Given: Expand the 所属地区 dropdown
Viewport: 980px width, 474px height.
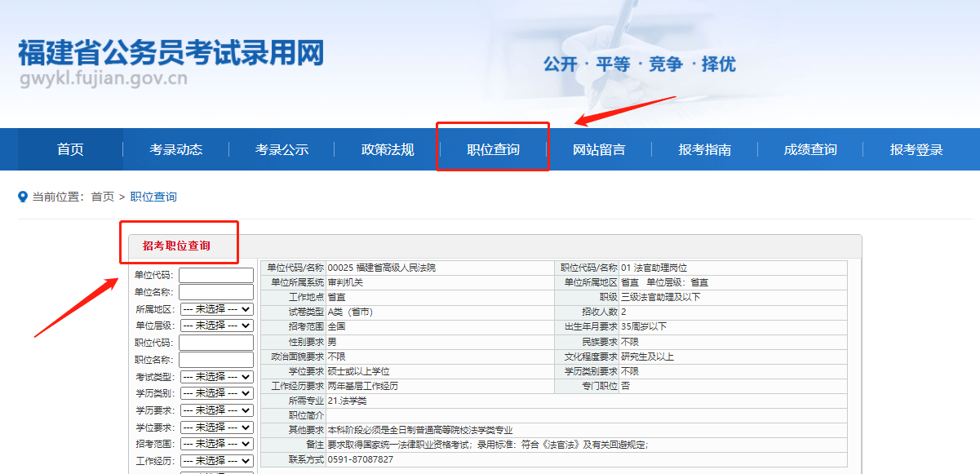Looking at the screenshot, I should (x=216, y=309).
